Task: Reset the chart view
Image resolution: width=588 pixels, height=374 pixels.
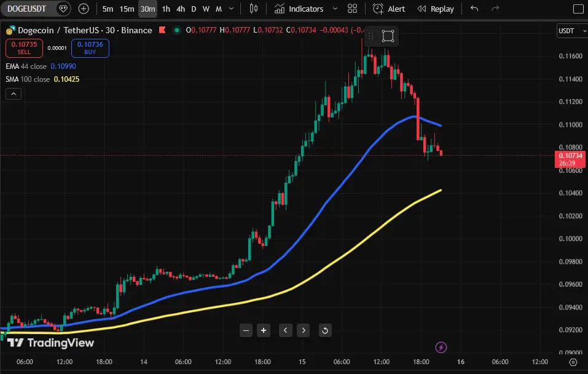Action: (x=325, y=330)
